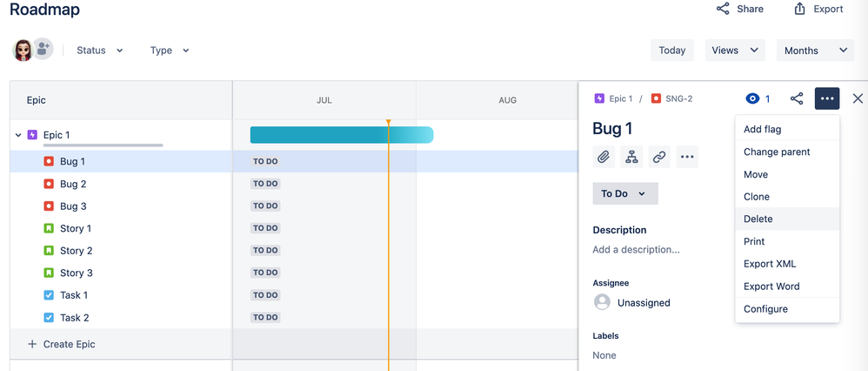Click the AUG month header
This screenshot has width=868, height=371.
pyautogui.click(x=508, y=100)
